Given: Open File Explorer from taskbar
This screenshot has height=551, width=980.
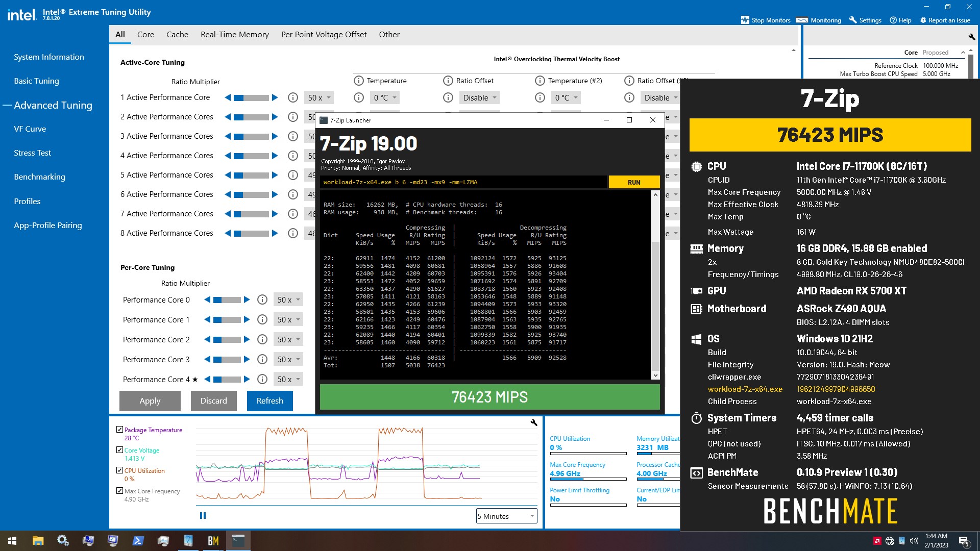Looking at the screenshot, I should tap(38, 541).
